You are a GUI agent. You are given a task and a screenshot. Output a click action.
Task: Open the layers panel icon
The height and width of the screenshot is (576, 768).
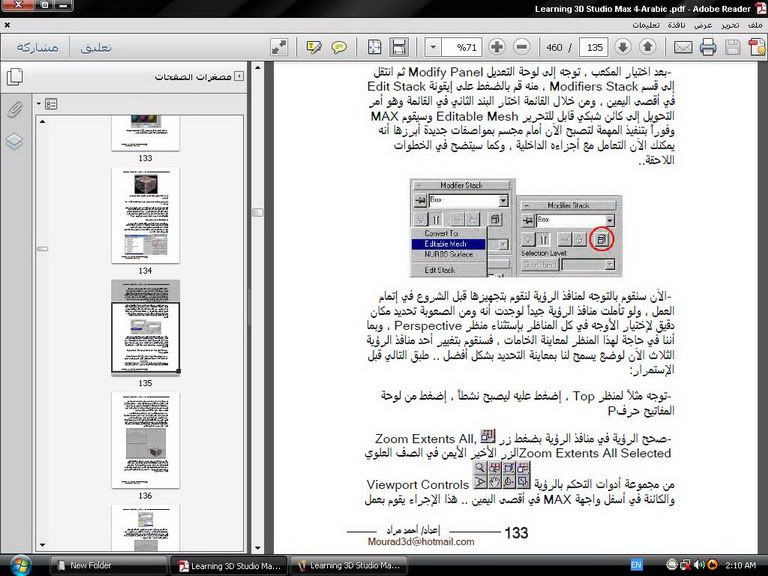[x=15, y=141]
